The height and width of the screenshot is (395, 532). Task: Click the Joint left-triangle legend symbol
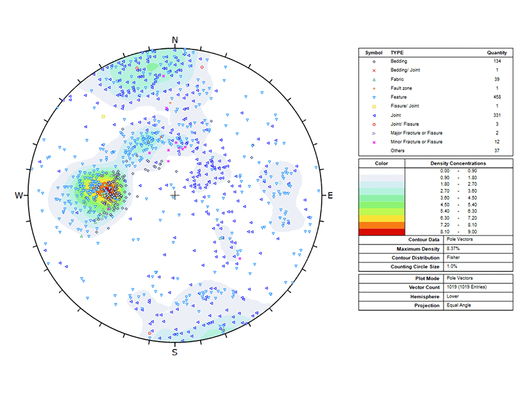374,115
